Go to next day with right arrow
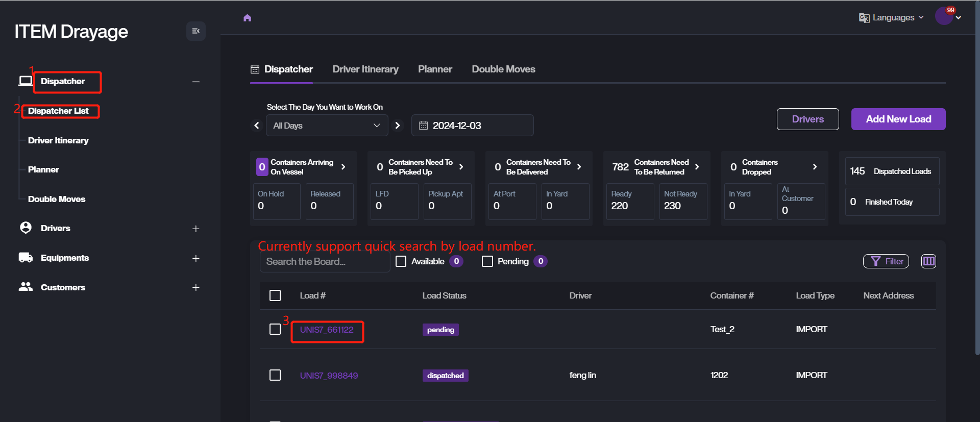The height and width of the screenshot is (422, 980). pos(398,126)
